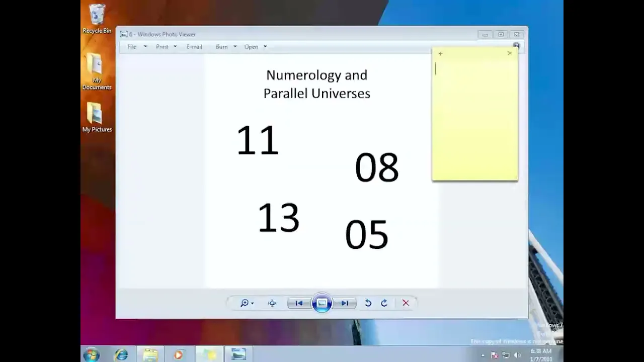Rotate the image counterclockwise
This screenshot has width=644, height=362.
click(368, 303)
